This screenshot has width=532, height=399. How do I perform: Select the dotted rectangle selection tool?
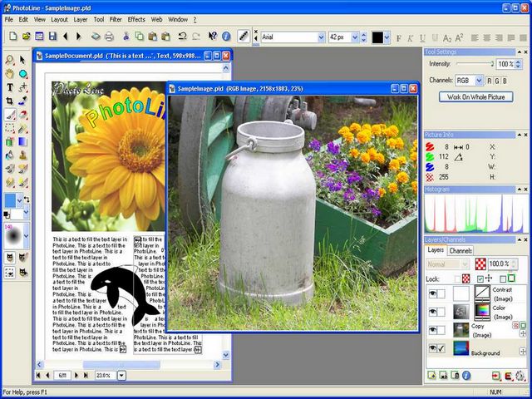pyautogui.click(x=9, y=128)
